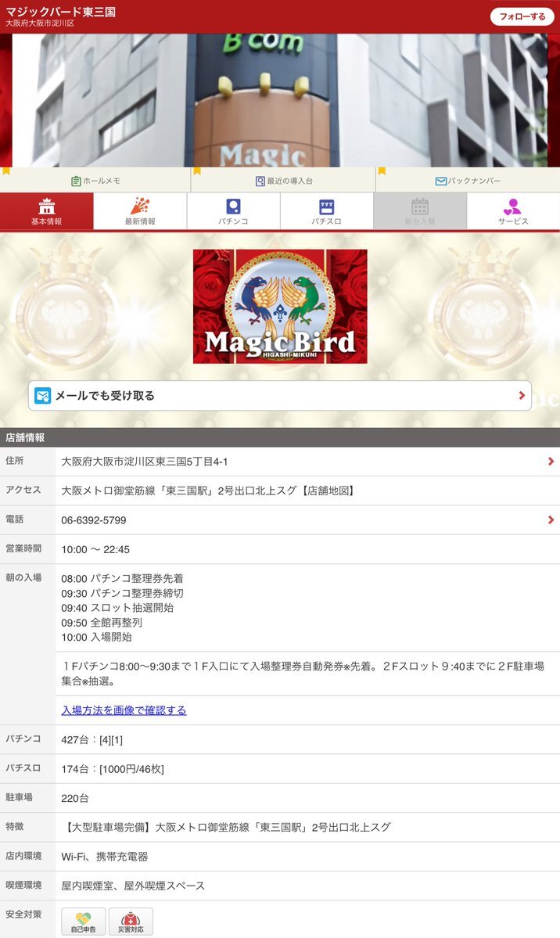The height and width of the screenshot is (938, 560).
Task: Select the greyed 新台入替 calendar tab
Action: tap(420, 211)
